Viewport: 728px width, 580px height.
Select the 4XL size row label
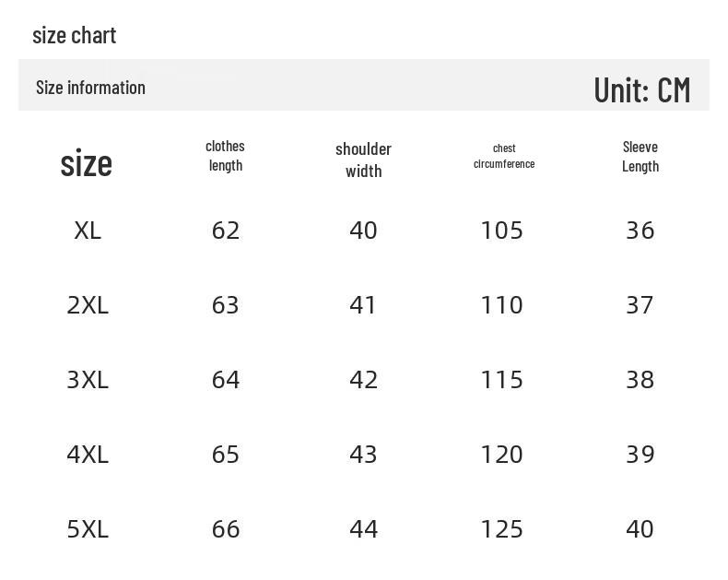[x=88, y=454]
